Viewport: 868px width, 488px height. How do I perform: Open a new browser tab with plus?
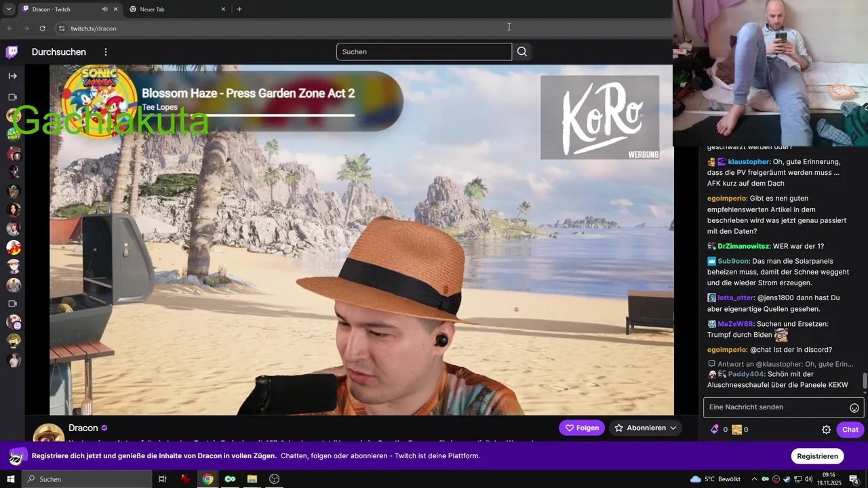tap(239, 9)
